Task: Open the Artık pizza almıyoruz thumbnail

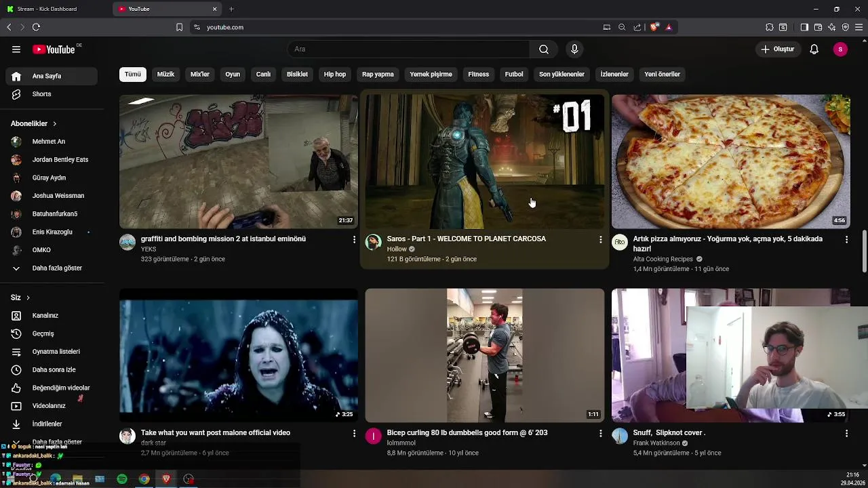Action: click(730, 161)
